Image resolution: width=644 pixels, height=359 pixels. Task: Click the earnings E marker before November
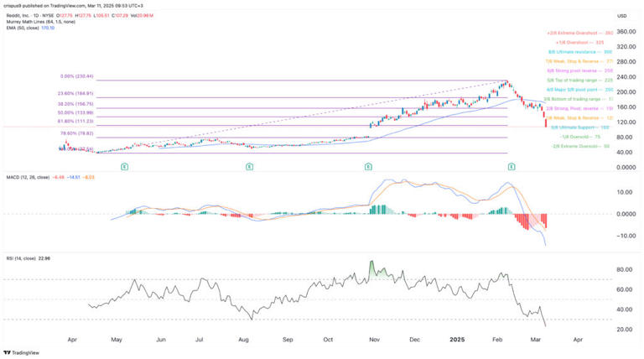pos(369,168)
